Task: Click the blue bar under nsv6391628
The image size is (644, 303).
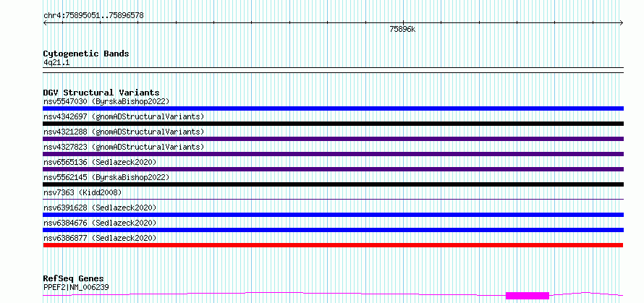Action: pos(333,215)
